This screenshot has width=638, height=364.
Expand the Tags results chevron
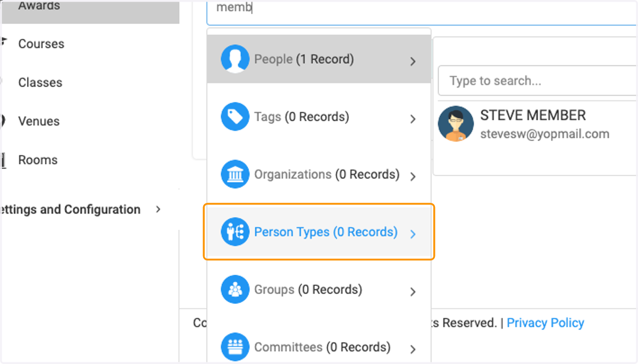point(413,119)
